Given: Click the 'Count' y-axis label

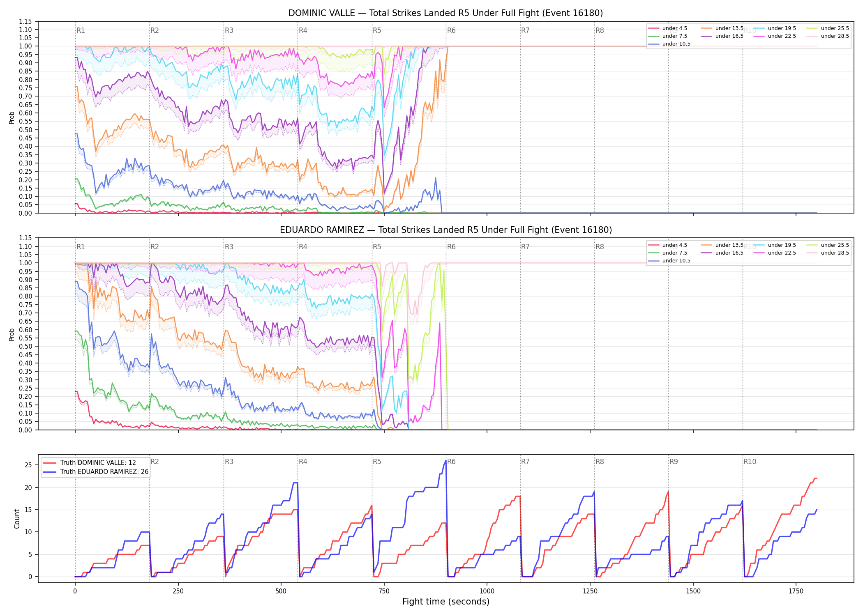Looking at the screenshot, I should pyautogui.click(x=17, y=519).
